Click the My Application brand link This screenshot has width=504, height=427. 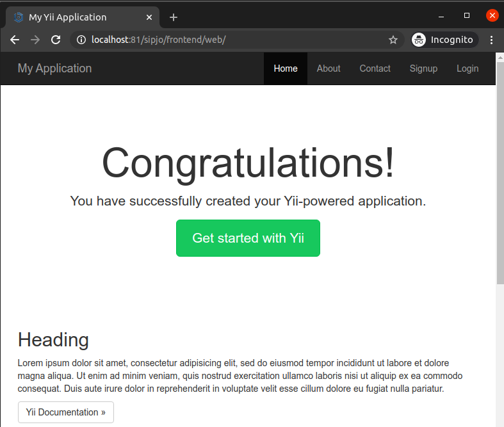[x=54, y=68]
